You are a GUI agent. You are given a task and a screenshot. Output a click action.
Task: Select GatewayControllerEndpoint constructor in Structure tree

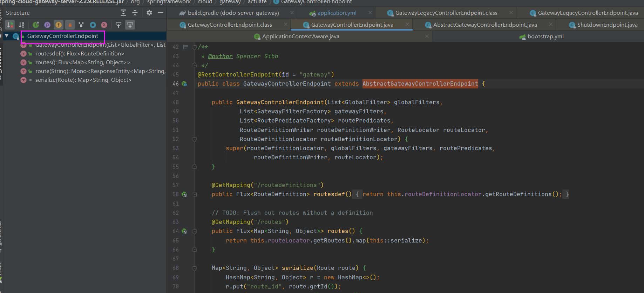click(x=100, y=45)
